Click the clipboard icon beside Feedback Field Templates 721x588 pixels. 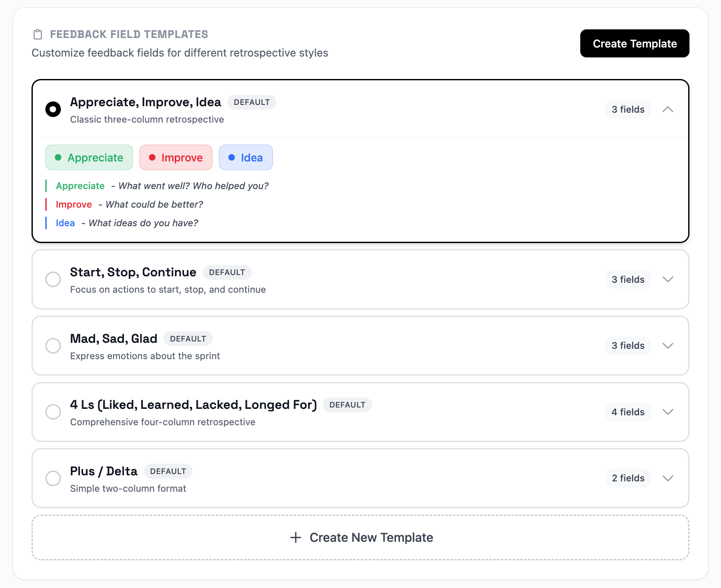pyautogui.click(x=38, y=35)
